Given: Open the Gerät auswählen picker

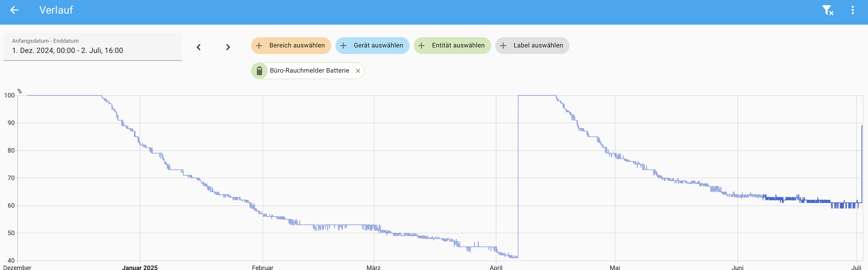Looking at the screenshot, I should 372,46.
